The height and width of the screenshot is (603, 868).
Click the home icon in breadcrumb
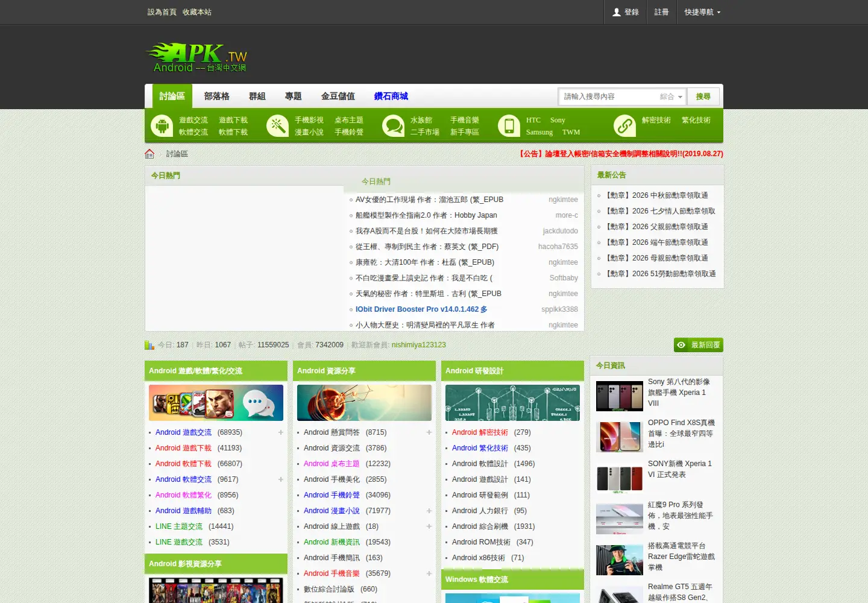pos(149,154)
